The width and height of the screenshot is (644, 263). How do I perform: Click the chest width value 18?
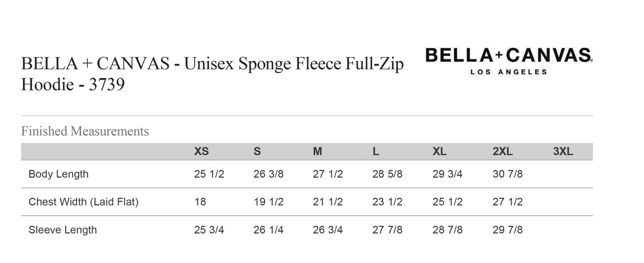click(200, 202)
